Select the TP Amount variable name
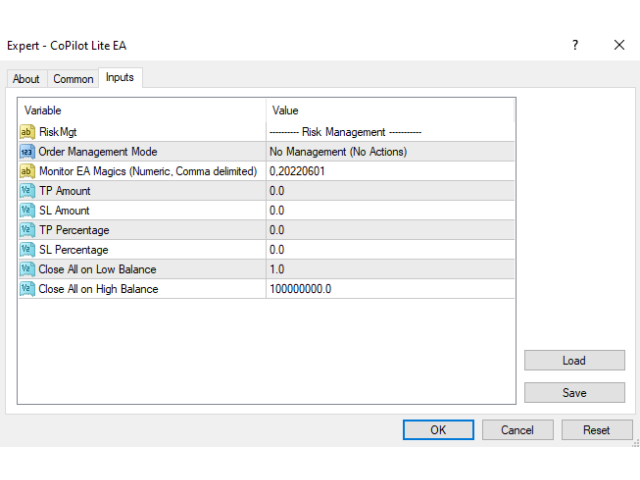This screenshot has width=640, height=480. click(x=64, y=191)
